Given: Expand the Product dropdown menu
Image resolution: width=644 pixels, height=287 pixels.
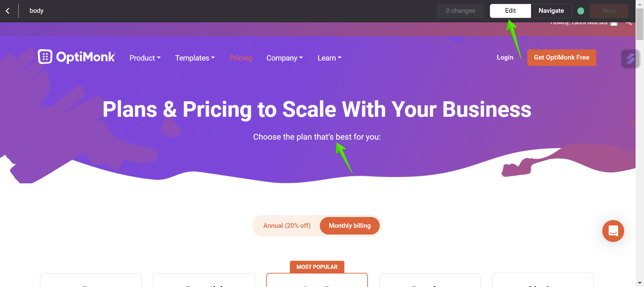Looking at the screenshot, I should (x=145, y=58).
